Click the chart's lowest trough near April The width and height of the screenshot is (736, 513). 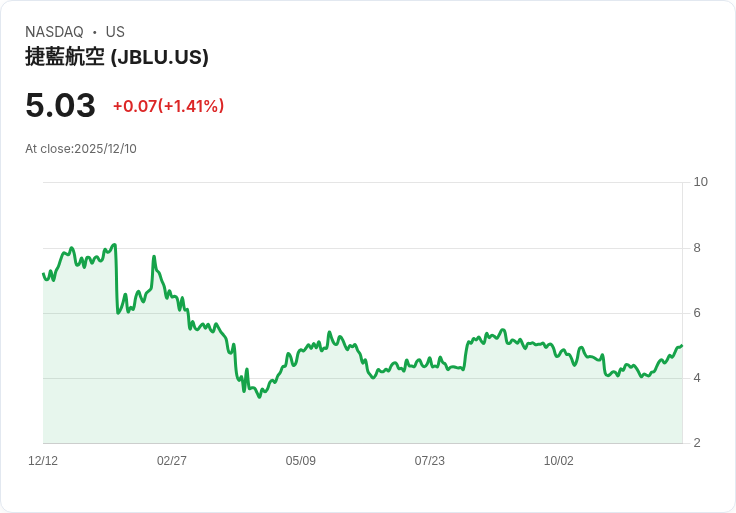tap(259, 397)
